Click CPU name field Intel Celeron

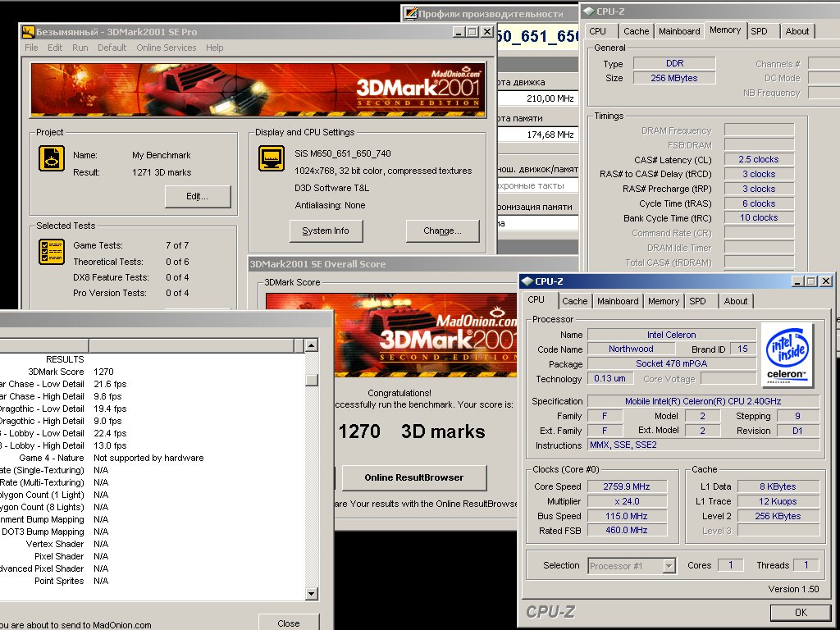(671, 335)
